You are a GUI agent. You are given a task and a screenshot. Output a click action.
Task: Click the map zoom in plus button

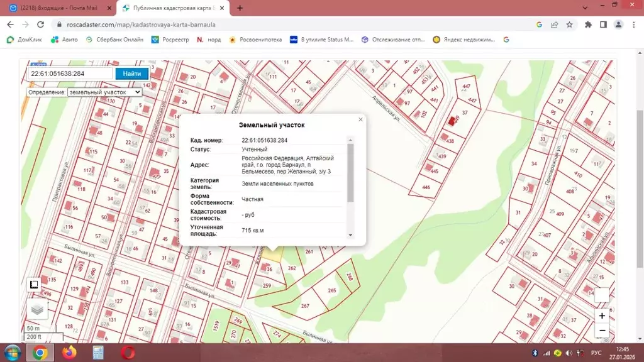click(602, 315)
